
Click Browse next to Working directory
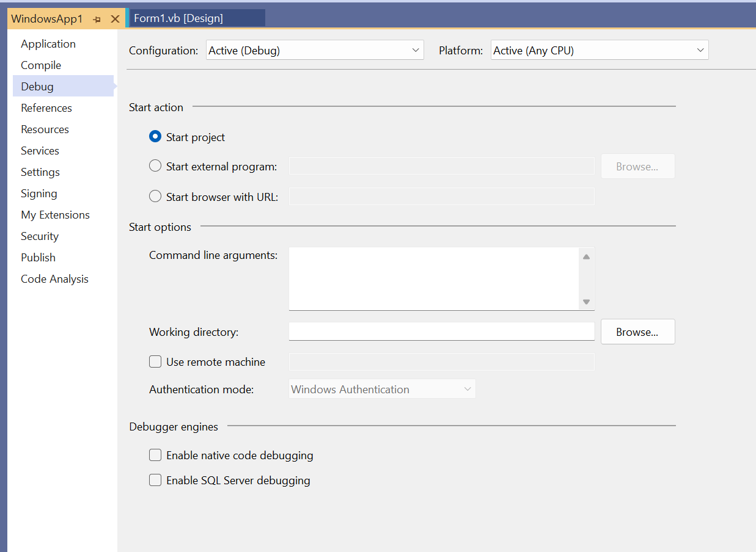[x=637, y=332]
